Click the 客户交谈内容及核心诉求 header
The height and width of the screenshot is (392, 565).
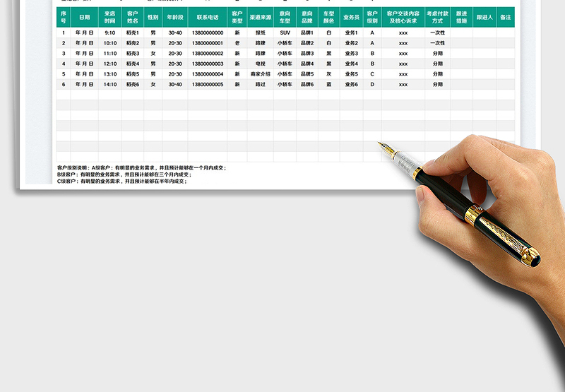click(403, 17)
